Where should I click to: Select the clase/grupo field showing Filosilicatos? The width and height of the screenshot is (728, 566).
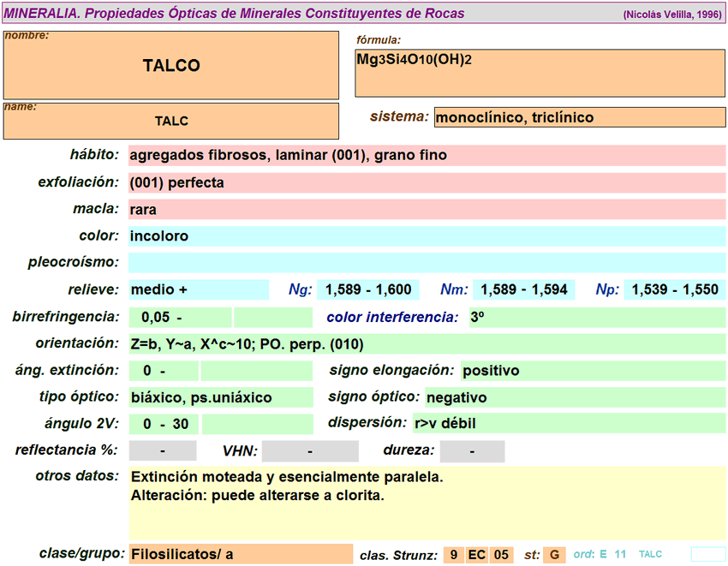point(240,554)
